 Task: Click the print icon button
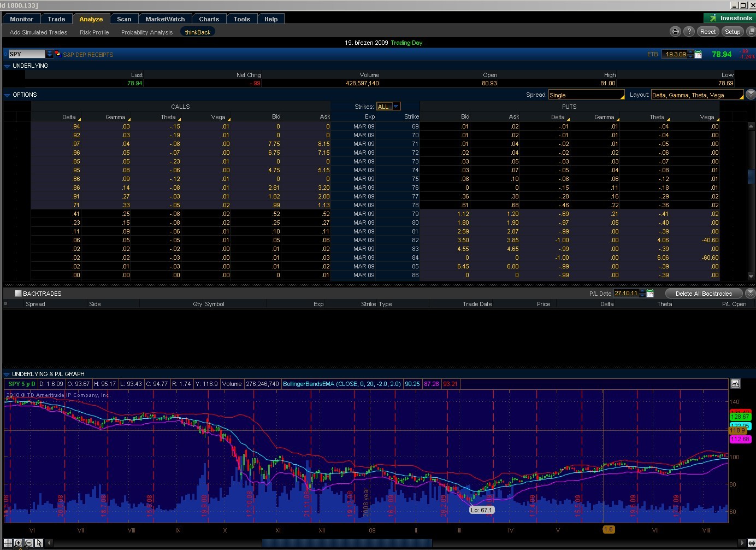tap(676, 32)
